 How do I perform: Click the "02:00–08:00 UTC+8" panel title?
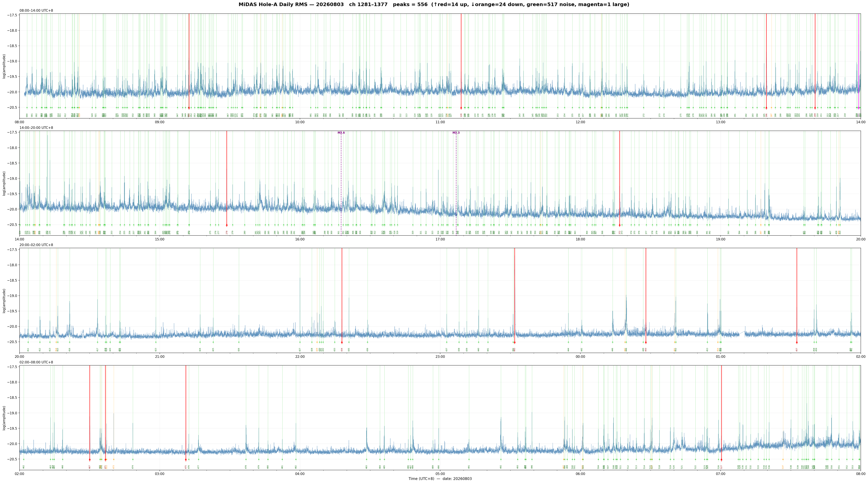[36, 362]
